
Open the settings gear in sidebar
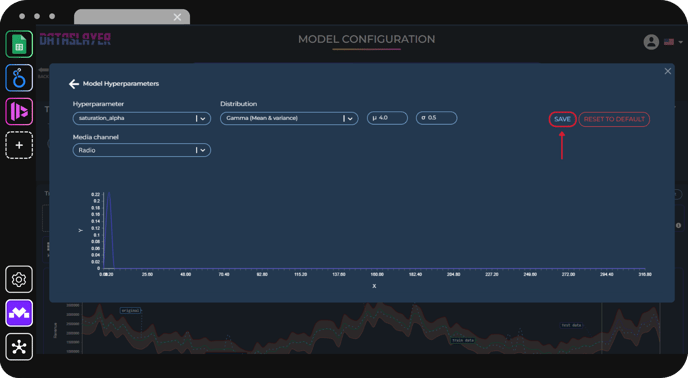[19, 279]
